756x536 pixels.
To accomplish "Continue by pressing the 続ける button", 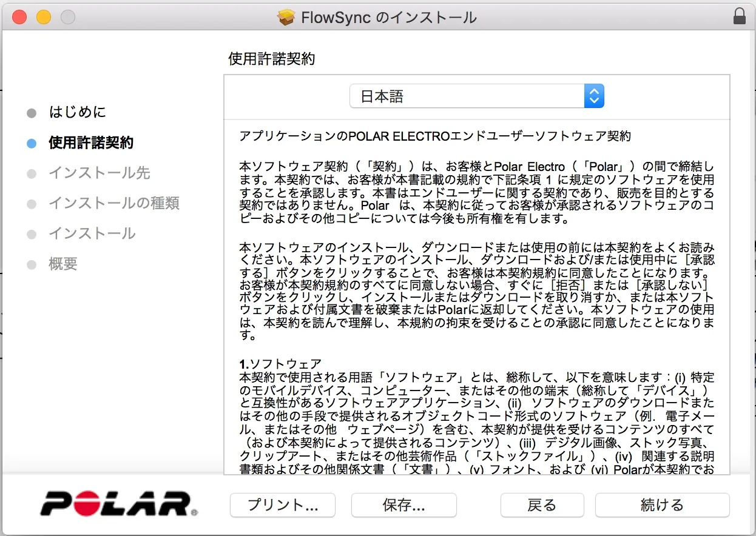I will pyautogui.click(x=662, y=505).
